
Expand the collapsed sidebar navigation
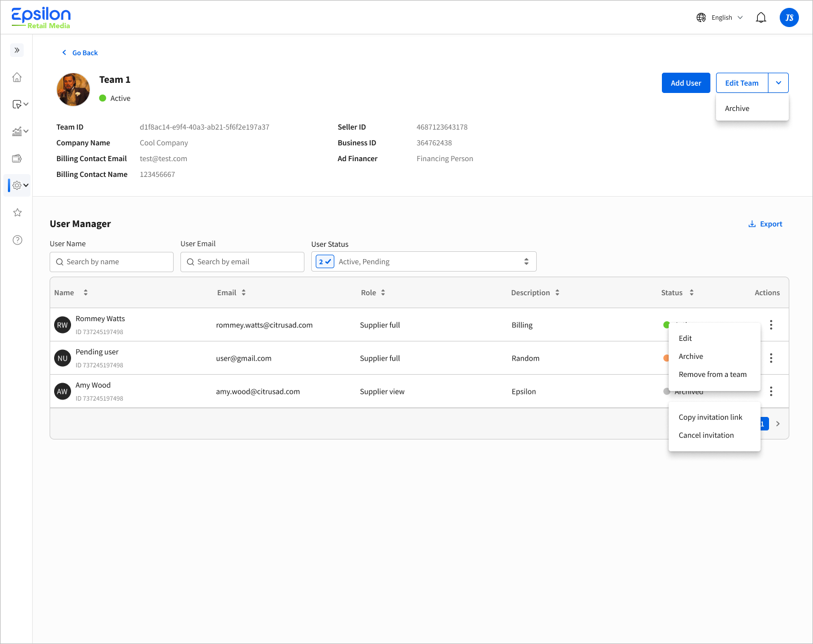click(x=16, y=50)
